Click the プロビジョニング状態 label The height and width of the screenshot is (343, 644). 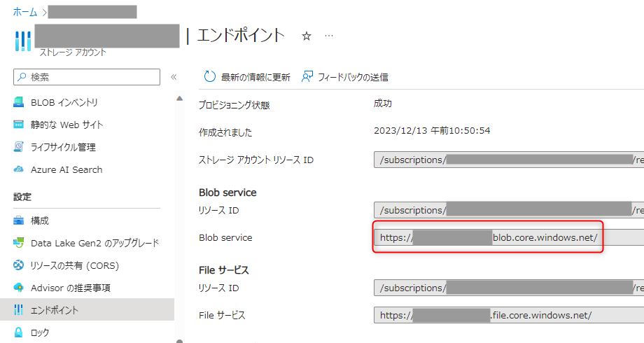point(234,105)
